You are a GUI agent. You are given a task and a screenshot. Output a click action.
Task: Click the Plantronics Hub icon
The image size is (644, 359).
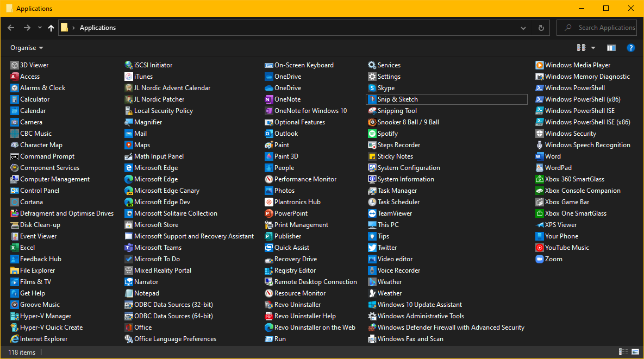[268, 202]
